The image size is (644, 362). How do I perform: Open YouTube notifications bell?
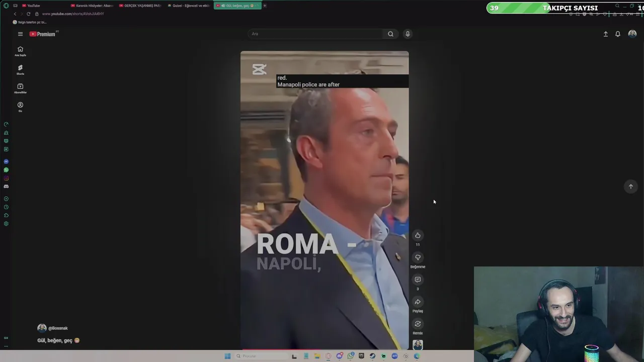pos(618,34)
